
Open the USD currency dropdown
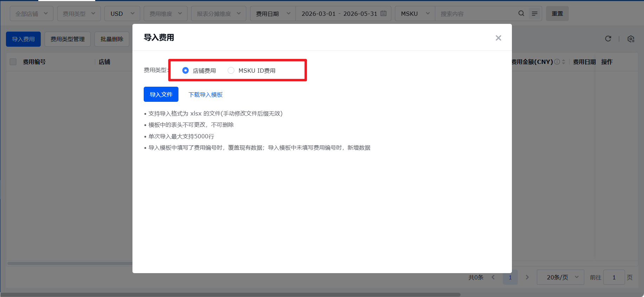[x=122, y=14]
